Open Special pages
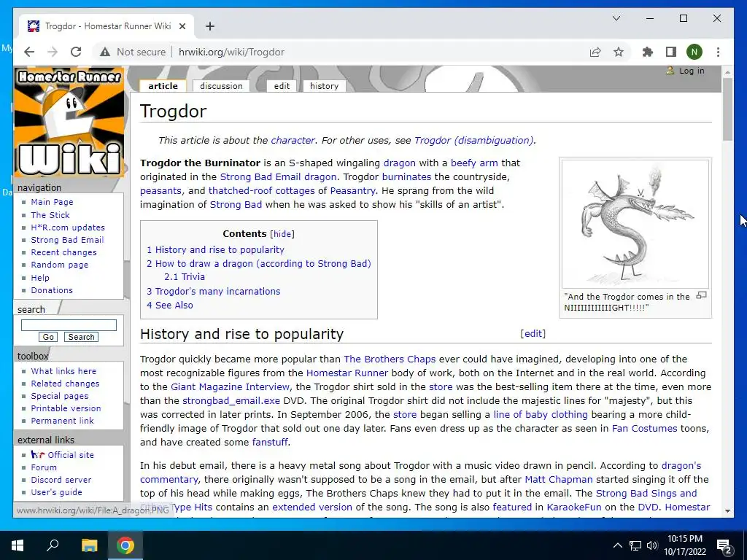 60,396
